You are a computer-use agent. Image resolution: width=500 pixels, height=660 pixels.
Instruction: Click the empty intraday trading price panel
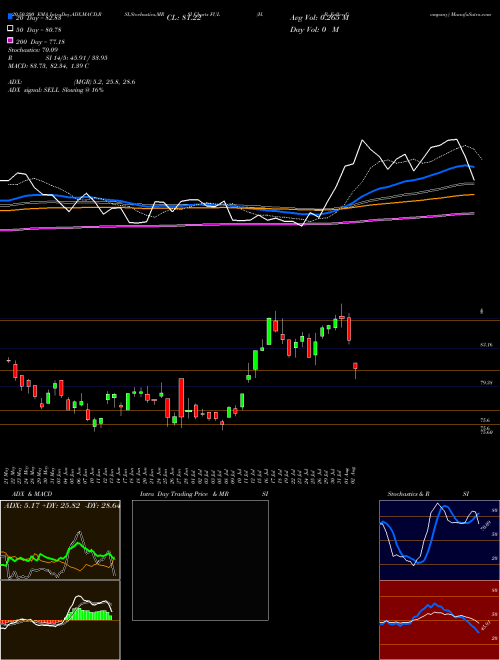pyautogui.click(x=200, y=560)
